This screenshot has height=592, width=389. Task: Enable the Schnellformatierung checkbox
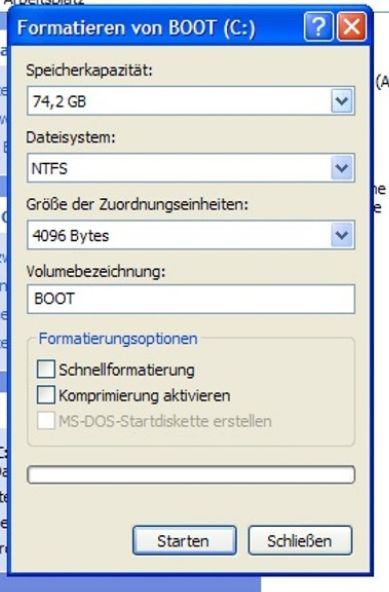pyautogui.click(x=46, y=369)
